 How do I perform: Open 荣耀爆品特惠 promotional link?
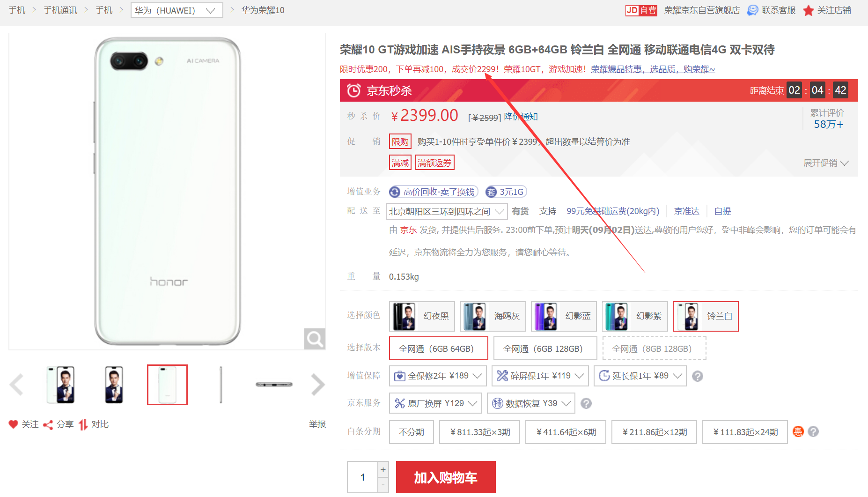pyautogui.click(x=653, y=69)
